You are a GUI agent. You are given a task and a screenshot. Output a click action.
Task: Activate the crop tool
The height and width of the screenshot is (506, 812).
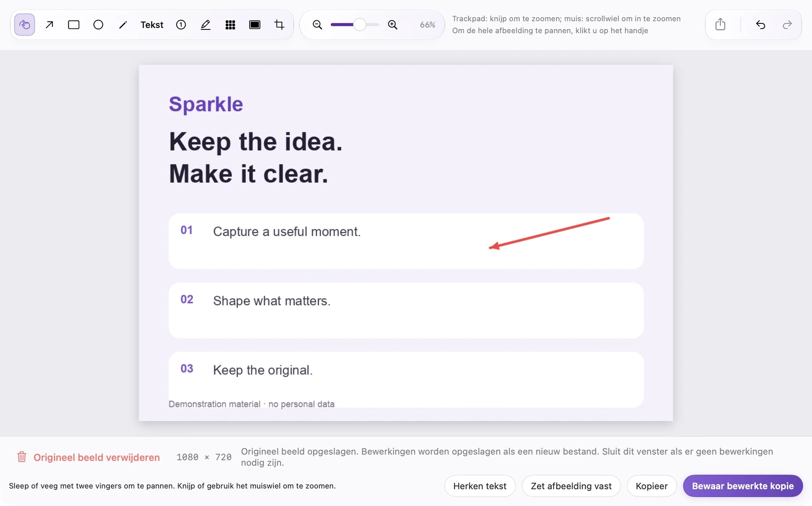279,25
